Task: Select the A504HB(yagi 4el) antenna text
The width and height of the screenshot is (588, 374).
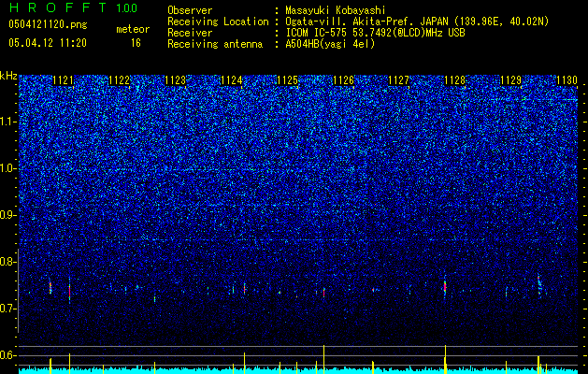Action: pyautogui.click(x=330, y=44)
